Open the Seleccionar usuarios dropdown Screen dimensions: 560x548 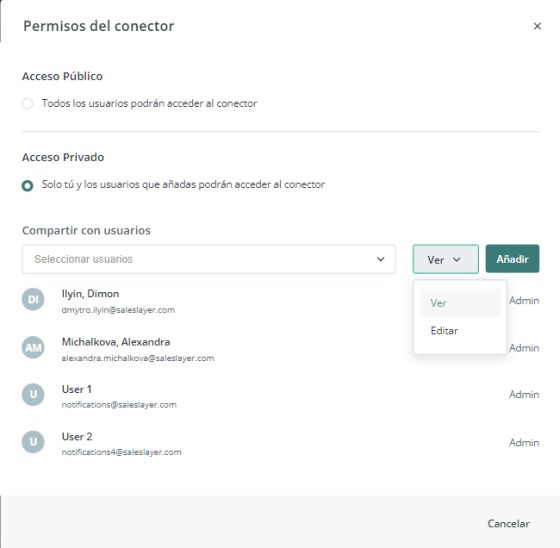[x=209, y=259]
